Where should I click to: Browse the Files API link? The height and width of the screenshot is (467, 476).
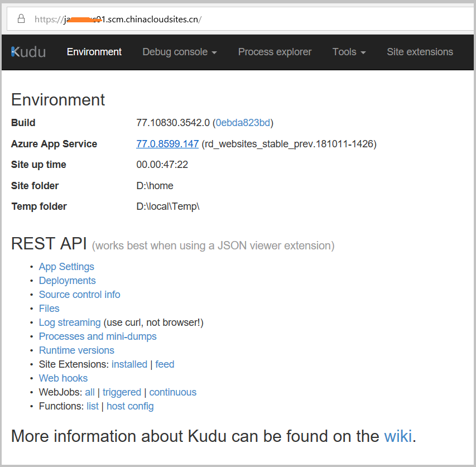tap(49, 309)
